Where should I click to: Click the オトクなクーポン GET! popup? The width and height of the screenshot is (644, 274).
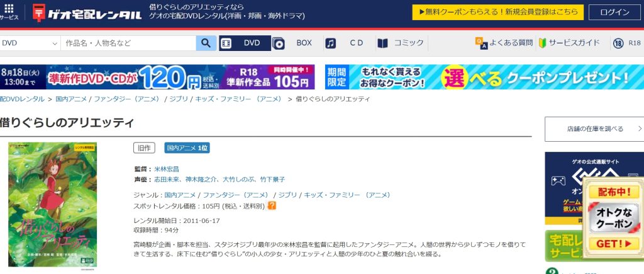pyautogui.click(x=613, y=217)
